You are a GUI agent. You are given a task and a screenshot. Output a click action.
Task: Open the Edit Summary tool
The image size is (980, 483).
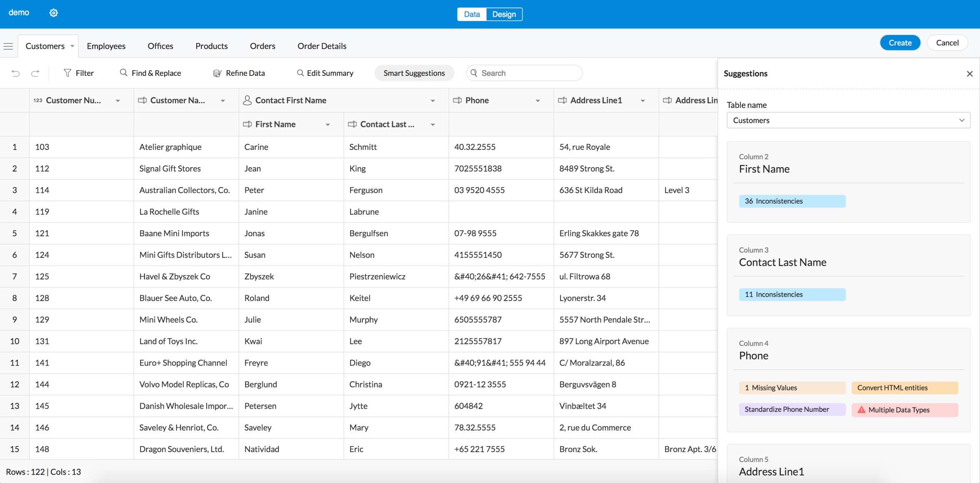(325, 73)
